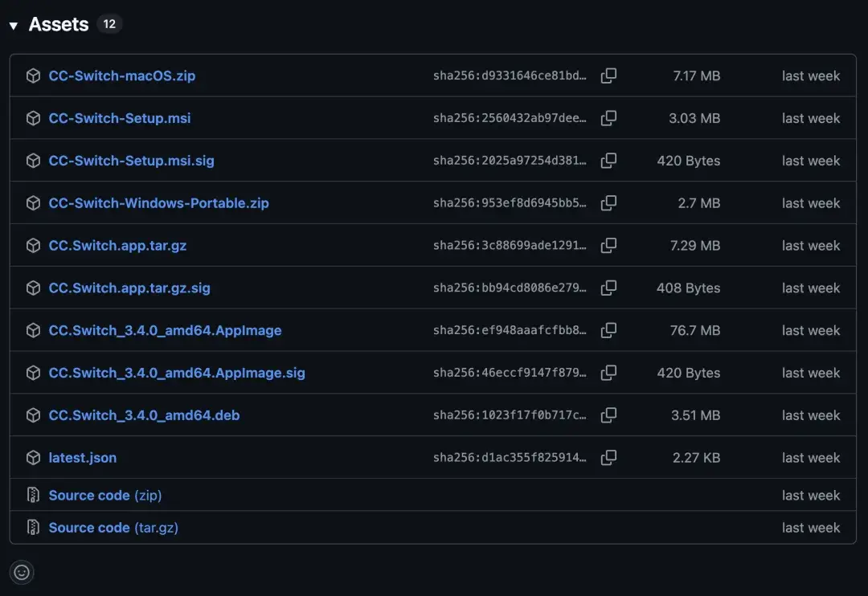Copy checksum for CC.Switch.app.tar.gz
This screenshot has width=868, height=596.
pos(609,246)
